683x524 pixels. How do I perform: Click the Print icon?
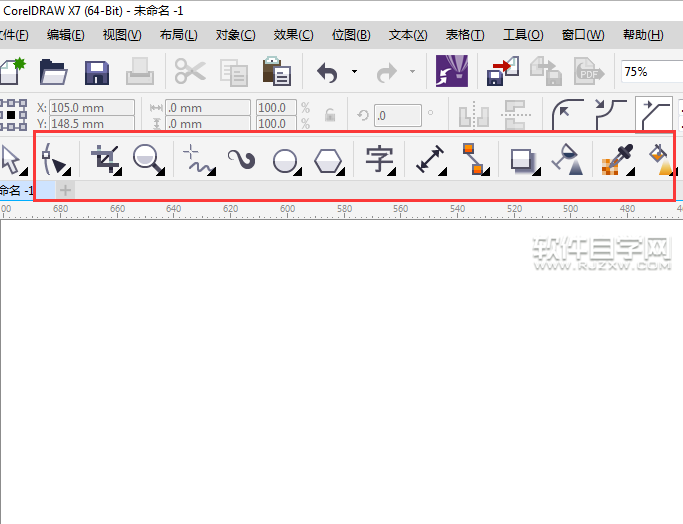pos(140,71)
